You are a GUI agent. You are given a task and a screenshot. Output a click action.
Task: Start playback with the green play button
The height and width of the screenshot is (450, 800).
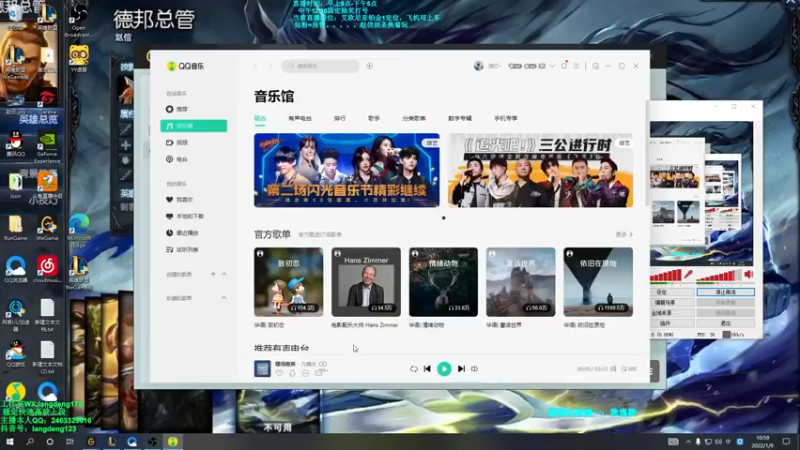click(x=444, y=369)
